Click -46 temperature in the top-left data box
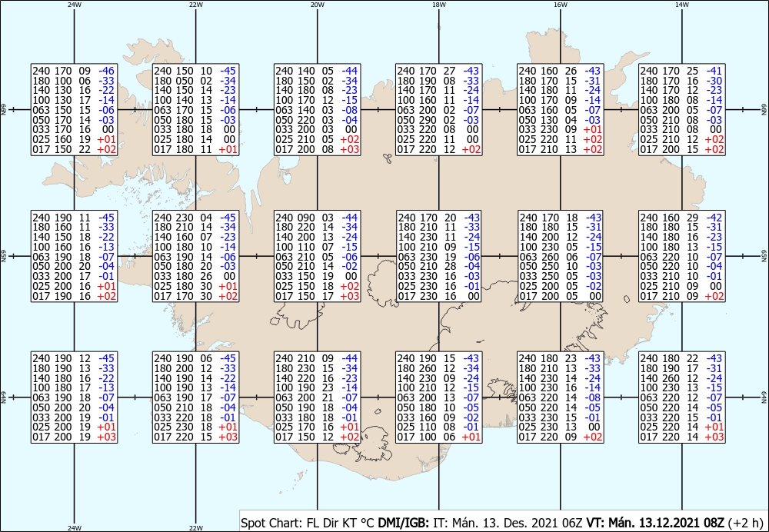Viewport: 769px width, 532px height. point(106,71)
